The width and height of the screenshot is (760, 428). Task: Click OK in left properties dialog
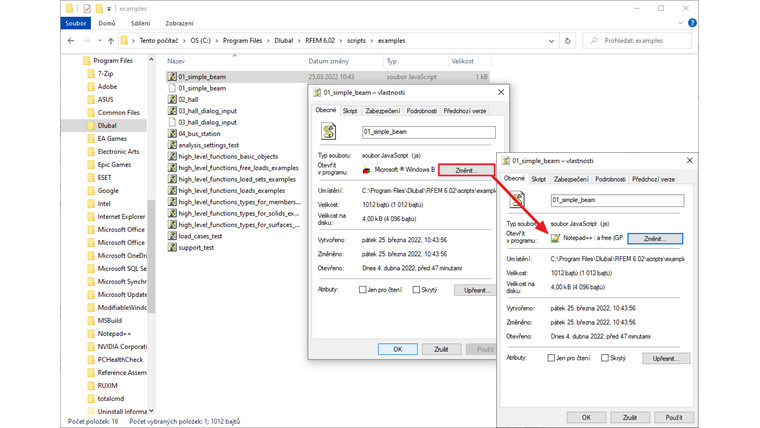397,349
